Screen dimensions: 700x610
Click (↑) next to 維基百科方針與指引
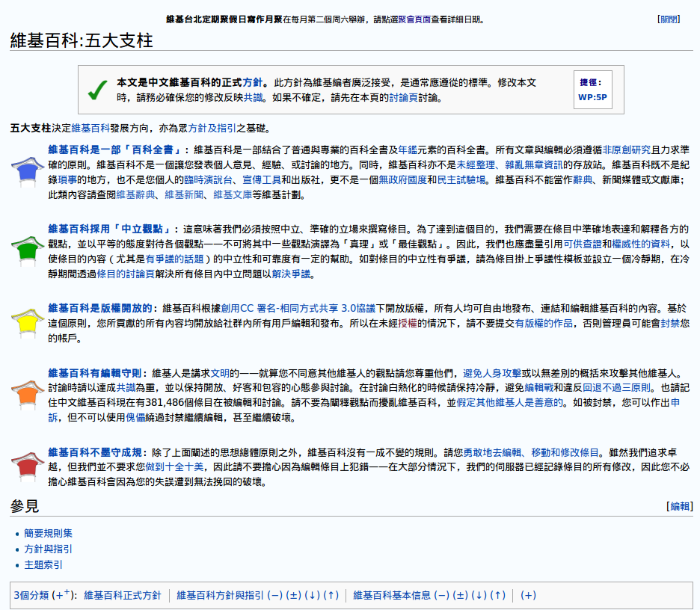pos(331,595)
